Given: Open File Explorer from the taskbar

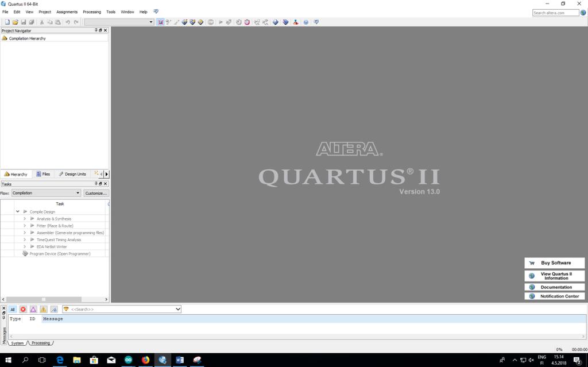Looking at the screenshot, I should (x=77, y=360).
